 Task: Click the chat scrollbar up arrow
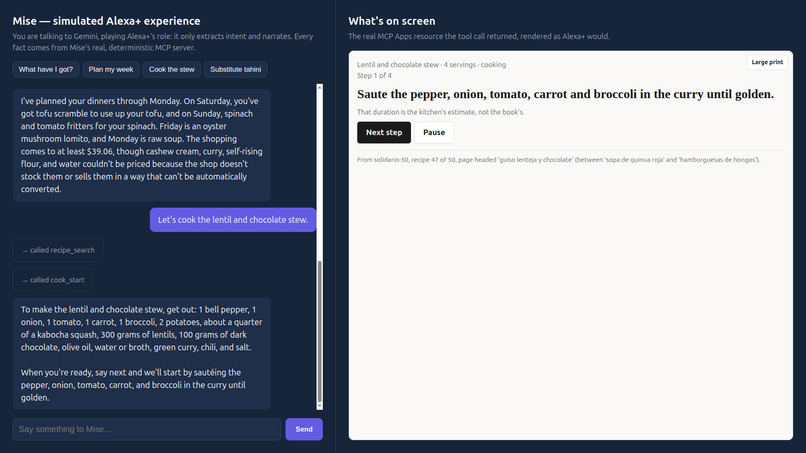pos(320,88)
